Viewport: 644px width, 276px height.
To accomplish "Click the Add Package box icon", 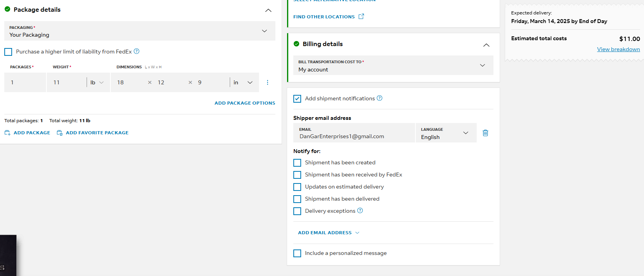I will [x=7, y=133].
